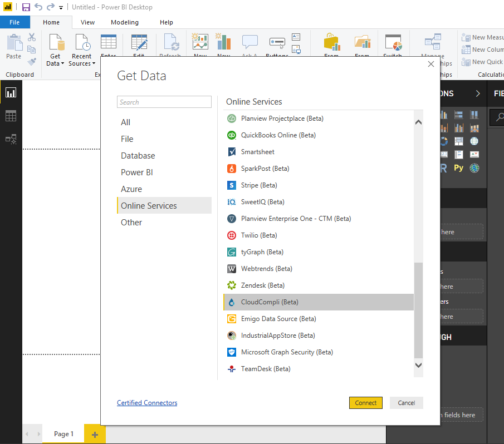
Task: Choose Zendesk (Beta) connector
Action: click(x=319, y=285)
